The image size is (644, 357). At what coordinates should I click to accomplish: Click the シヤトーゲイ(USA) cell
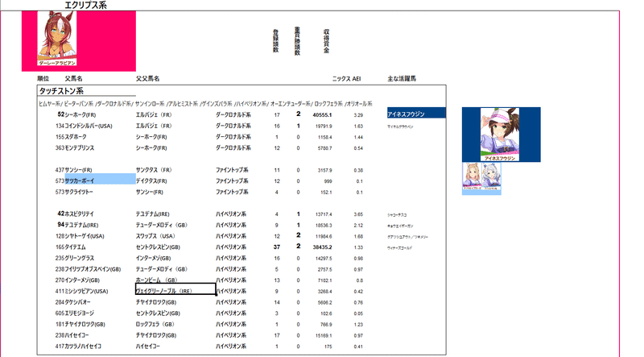coord(85,236)
